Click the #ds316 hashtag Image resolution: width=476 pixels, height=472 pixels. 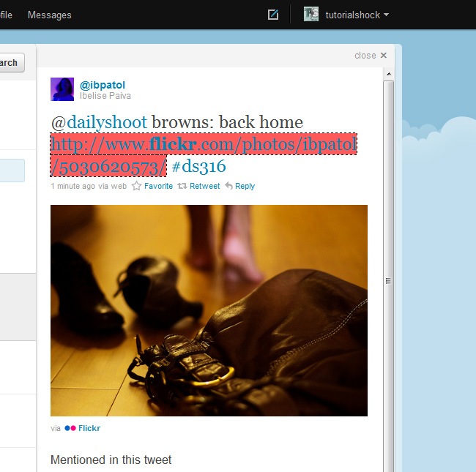pyautogui.click(x=198, y=167)
